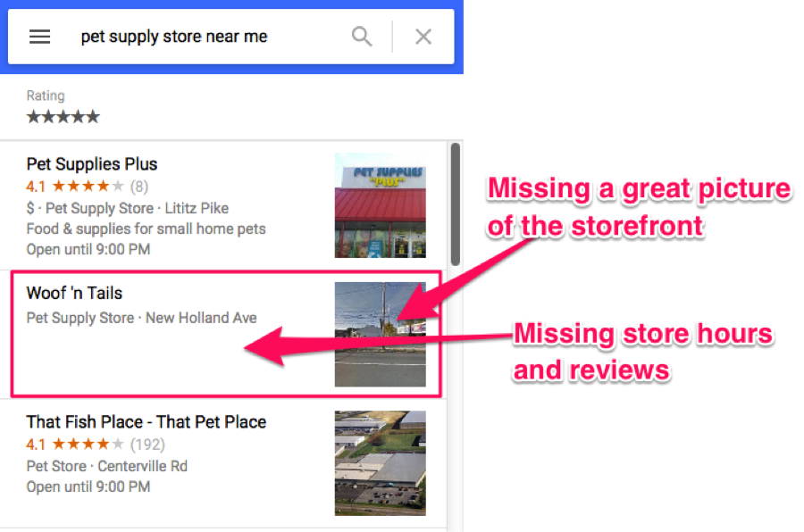Open the hamburger menu
Screen dimensions: 804x532
39,37
